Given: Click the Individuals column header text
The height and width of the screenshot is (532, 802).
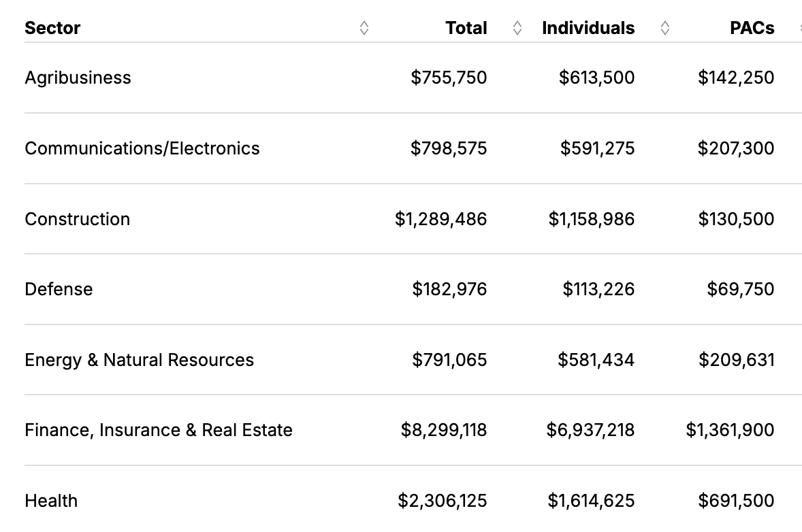Looking at the screenshot, I should [x=588, y=28].
